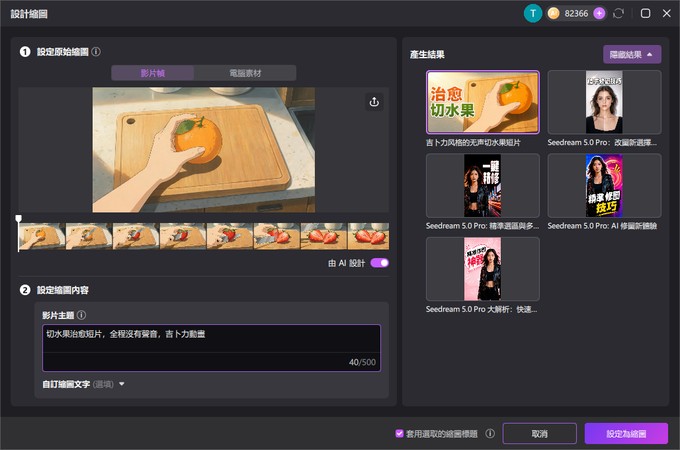This screenshot has width=680, height=450.
Task: Click in the 影片主題 text field
Action: (212, 348)
